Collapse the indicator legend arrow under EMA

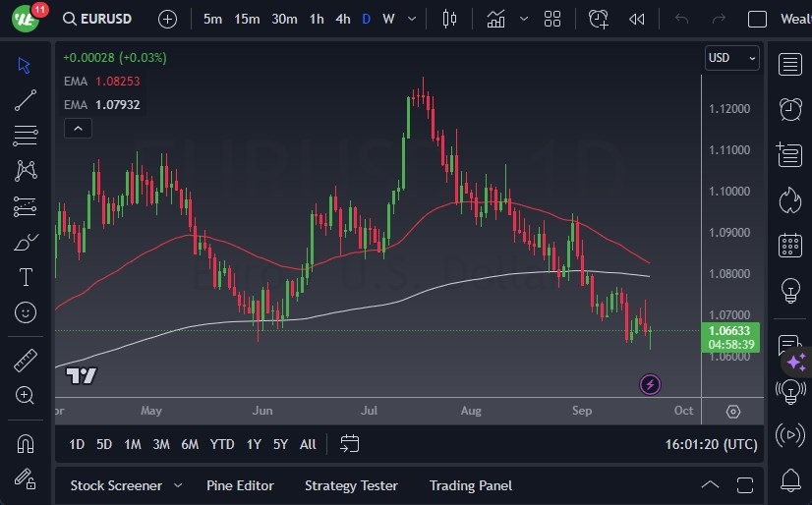[77, 128]
